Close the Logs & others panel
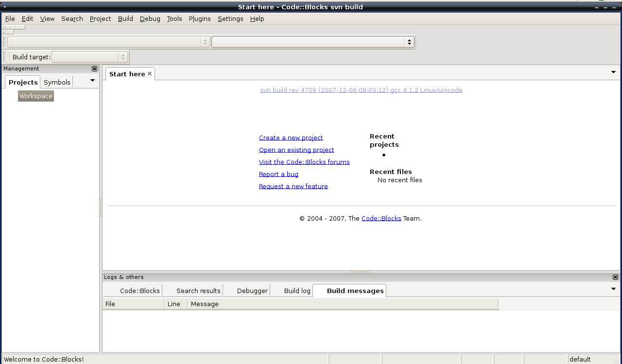The height and width of the screenshot is (364, 622). point(615,277)
